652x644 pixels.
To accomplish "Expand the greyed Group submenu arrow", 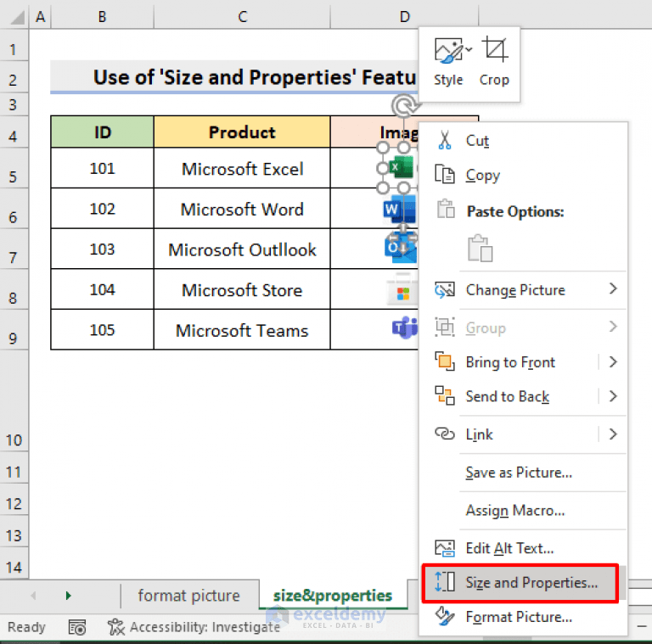I will pyautogui.click(x=613, y=327).
